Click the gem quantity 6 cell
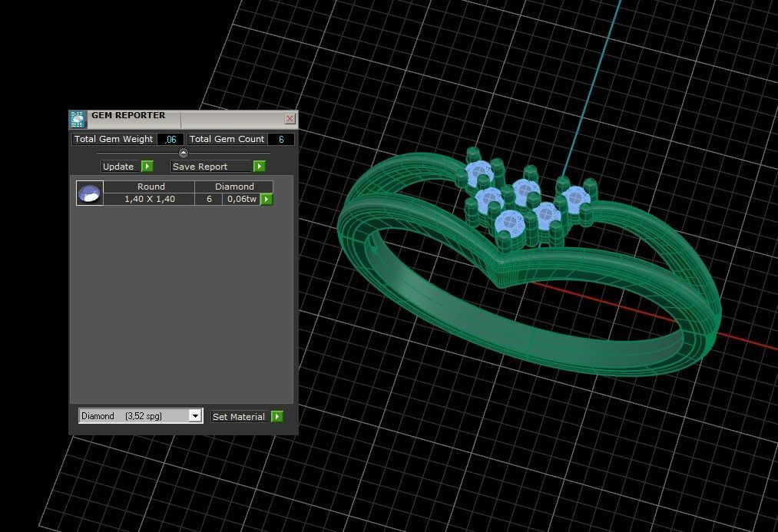The width and height of the screenshot is (778, 532). 209,199
